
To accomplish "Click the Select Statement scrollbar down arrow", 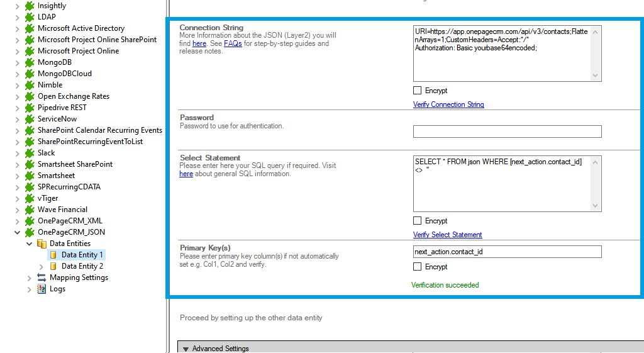I will click(x=595, y=206).
